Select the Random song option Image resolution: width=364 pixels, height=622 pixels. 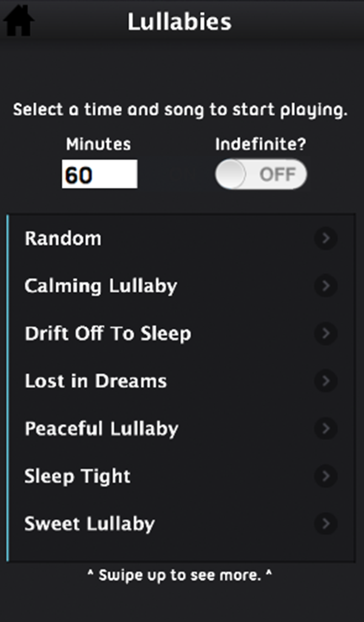[x=63, y=238]
